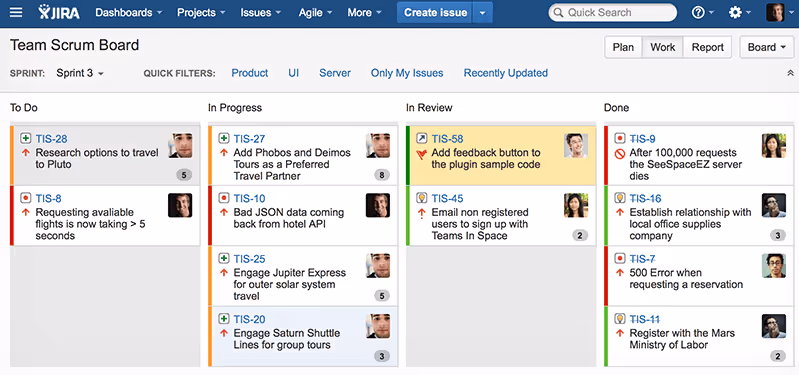799x375 pixels.
Task: Click assignee avatar on TIS-8 card
Action: pos(180,205)
